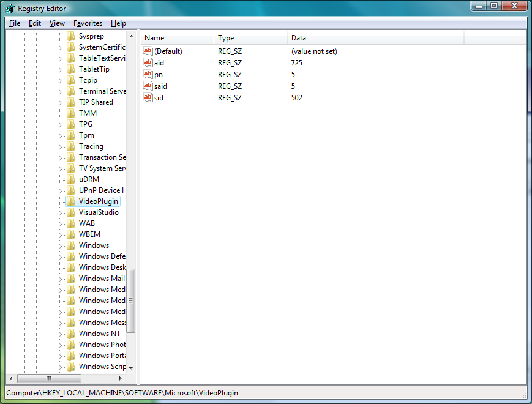
Task: Expand the Tpm key
Action: click(x=60, y=136)
